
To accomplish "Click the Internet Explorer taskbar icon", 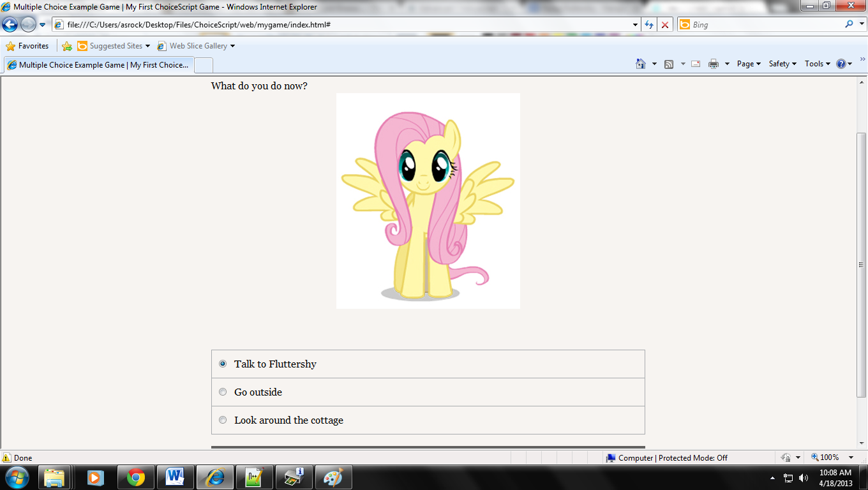I will pos(214,477).
